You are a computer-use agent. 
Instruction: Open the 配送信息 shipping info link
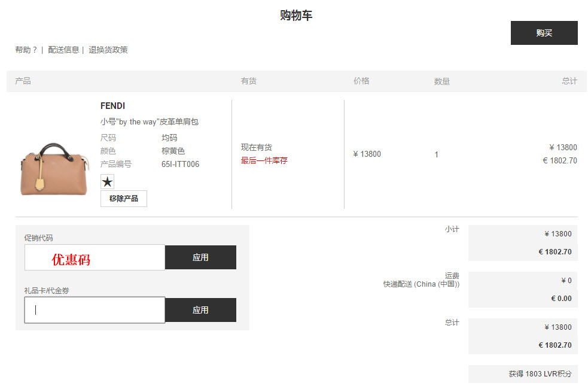63,50
